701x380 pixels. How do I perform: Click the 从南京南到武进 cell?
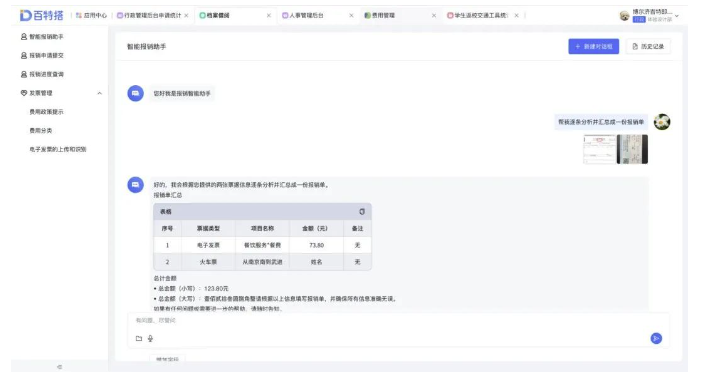[x=262, y=262]
